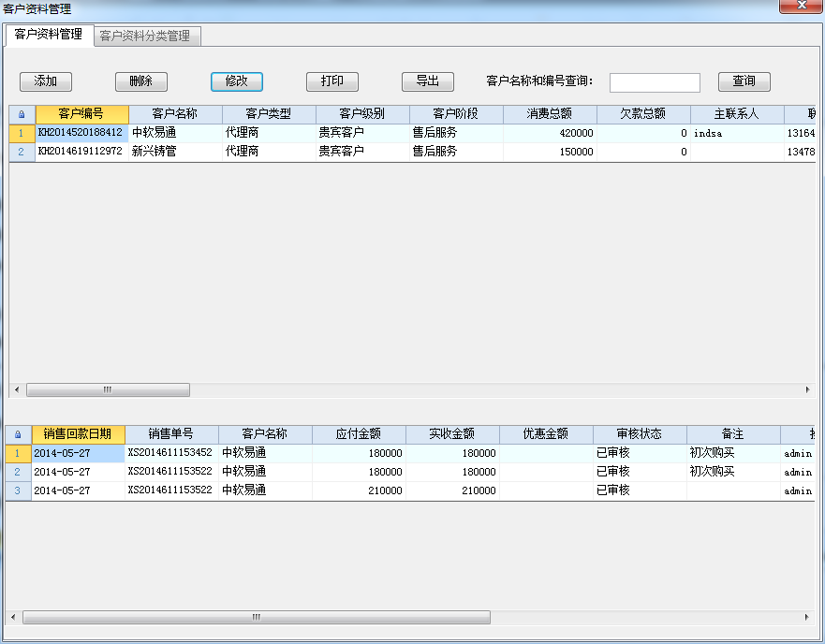Click right scroll arrow of lower grid
825x644 pixels.
pos(807,618)
